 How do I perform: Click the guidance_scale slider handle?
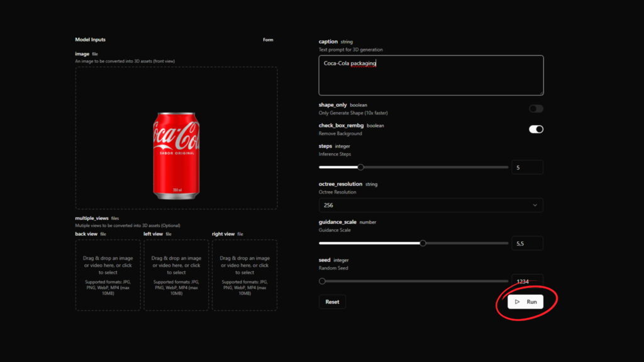(x=423, y=243)
